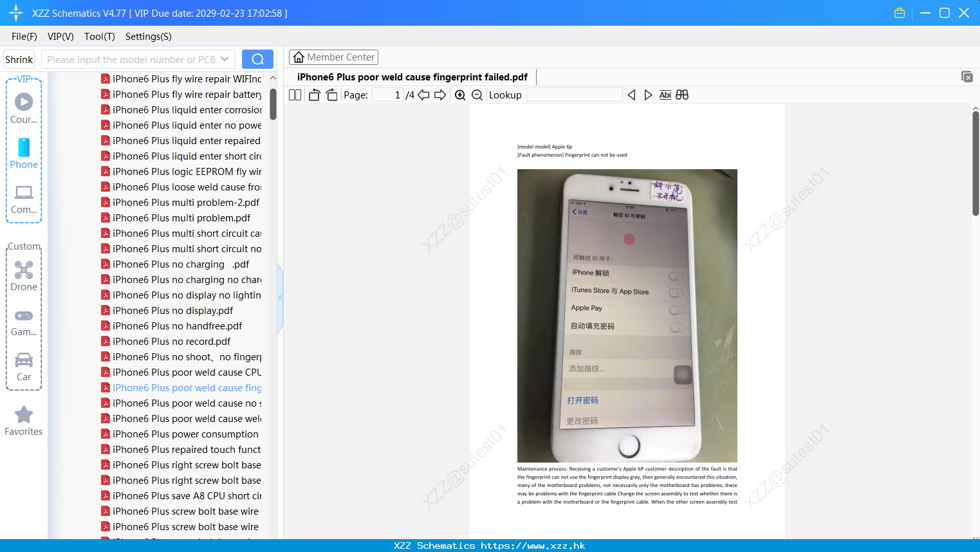
Task: Click the Lookup text field
Action: tap(574, 95)
